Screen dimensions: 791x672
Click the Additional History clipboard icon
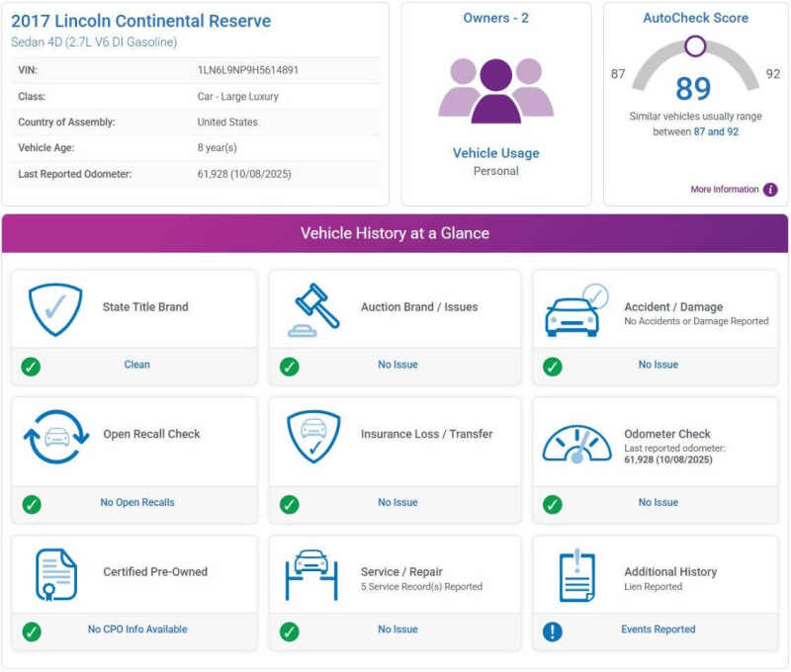(575, 574)
